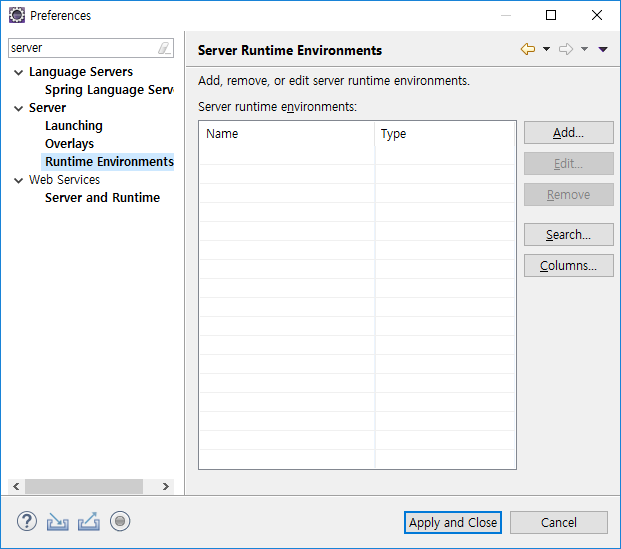
Task: Click the Export preferences icon
Action: click(89, 521)
